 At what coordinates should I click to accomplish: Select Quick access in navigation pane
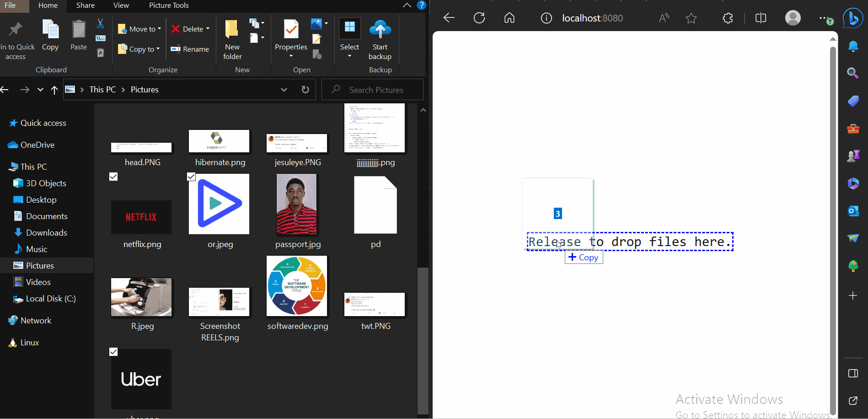43,123
